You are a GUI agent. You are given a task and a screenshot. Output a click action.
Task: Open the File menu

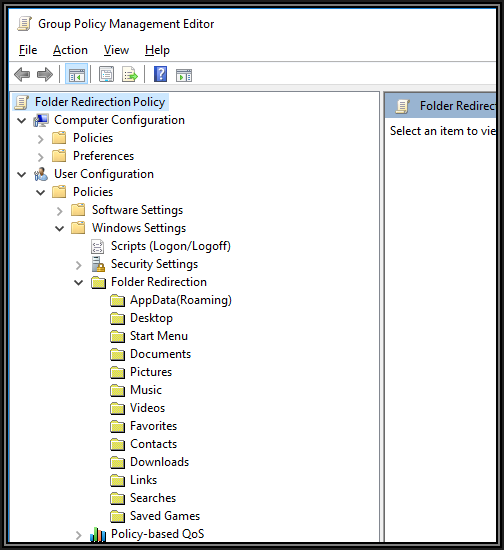click(x=28, y=50)
